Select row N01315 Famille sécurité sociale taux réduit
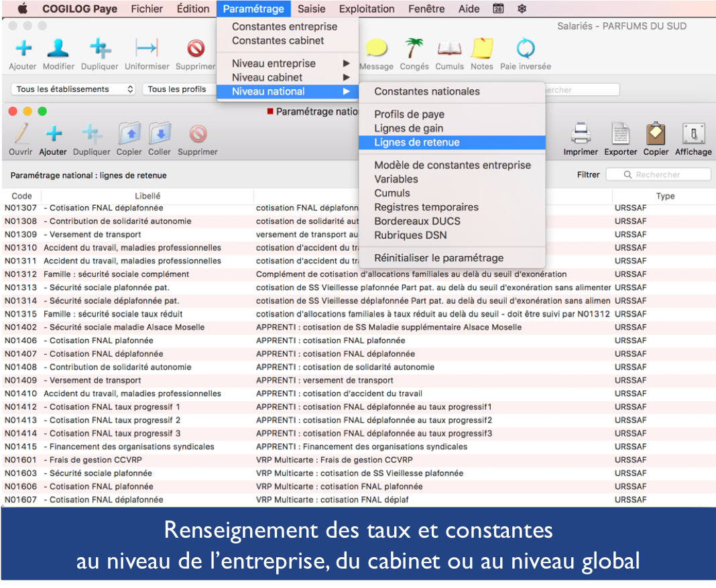The image size is (716, 588). point(359,314)
